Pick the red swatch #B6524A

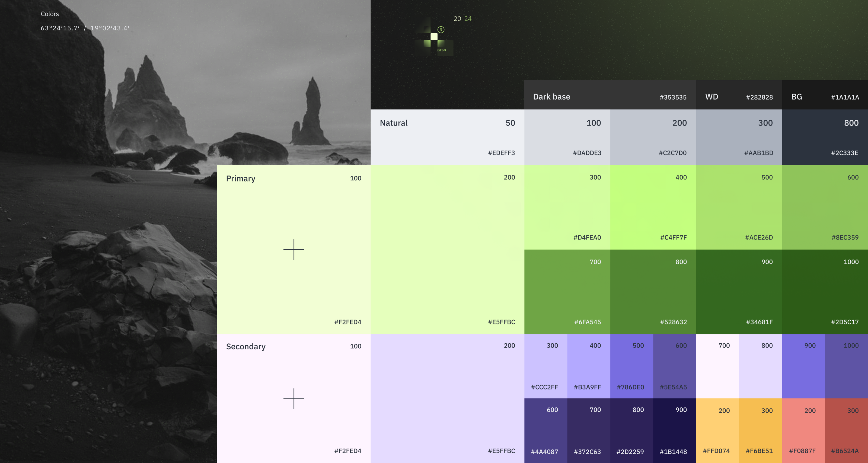tap(846, 430)
